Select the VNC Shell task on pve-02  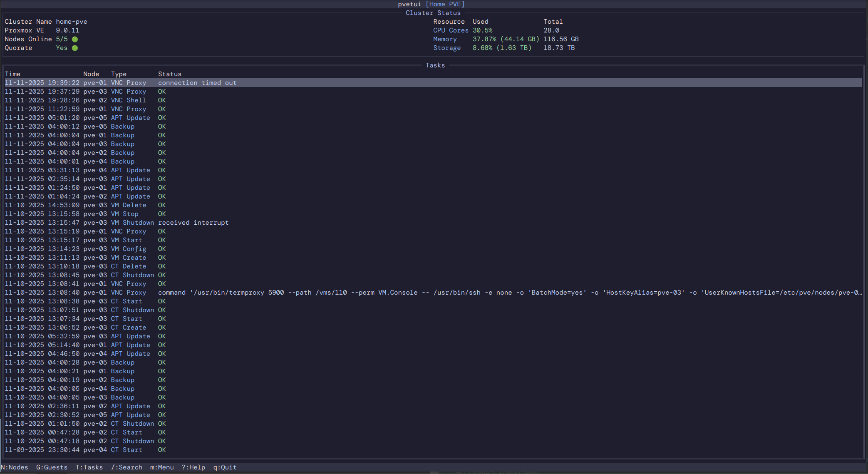click(x=128, y=100)
